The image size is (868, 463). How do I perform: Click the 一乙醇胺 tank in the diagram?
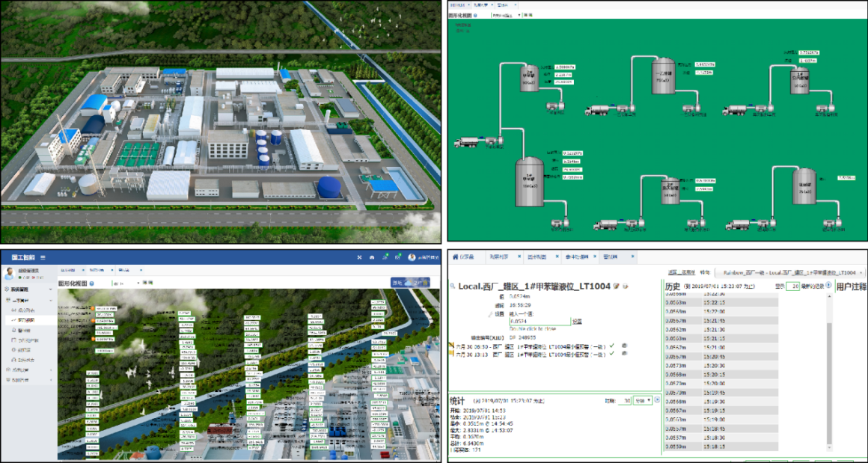pyautogui.click(x=663, y=76)
